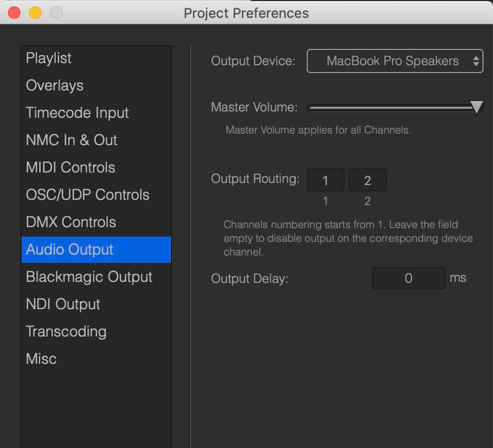Click the Master Volume slider handle
493x448 pixels.
point(476,107)
